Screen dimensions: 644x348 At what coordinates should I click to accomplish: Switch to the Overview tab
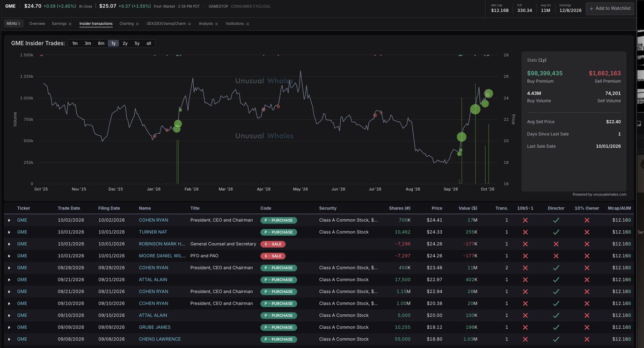(x=37, y=24)
